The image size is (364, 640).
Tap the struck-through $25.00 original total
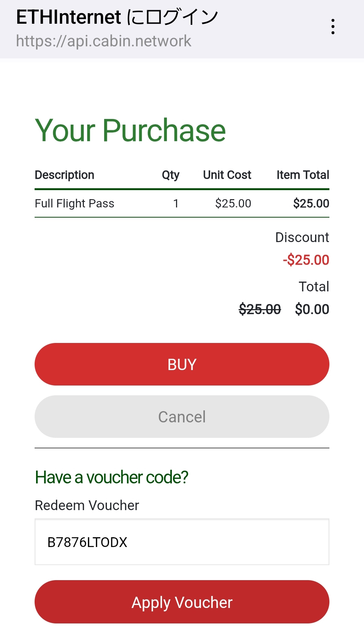click(x=260, y=309)
